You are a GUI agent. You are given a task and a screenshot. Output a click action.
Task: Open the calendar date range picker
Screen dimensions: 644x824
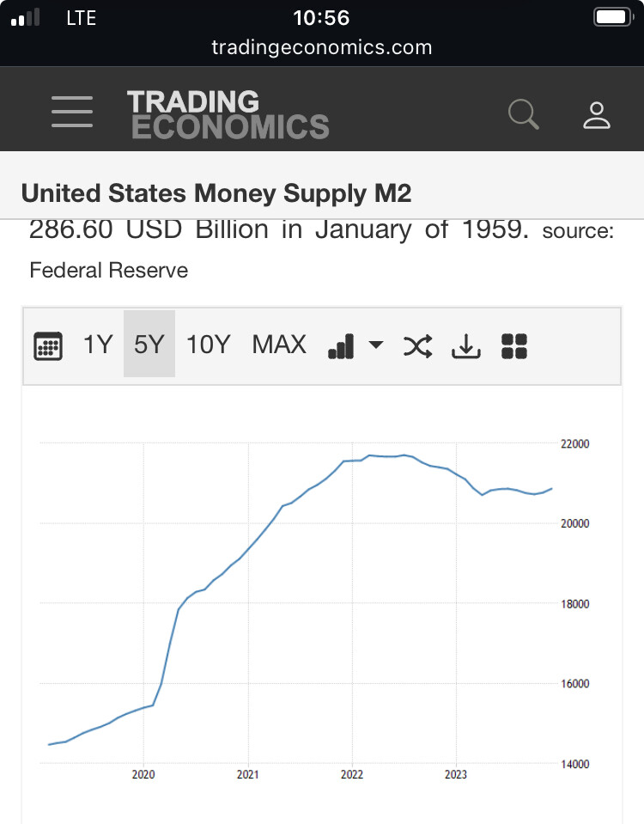(48, 345)
